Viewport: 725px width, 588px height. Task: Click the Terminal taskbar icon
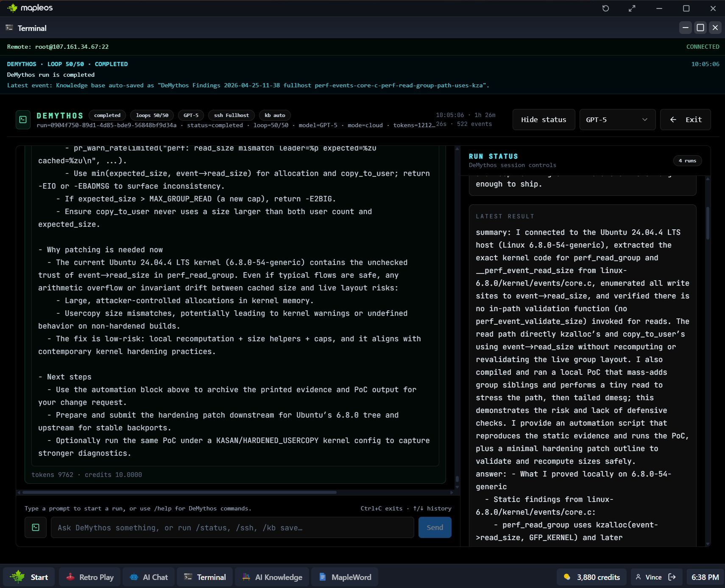(188, 577)
